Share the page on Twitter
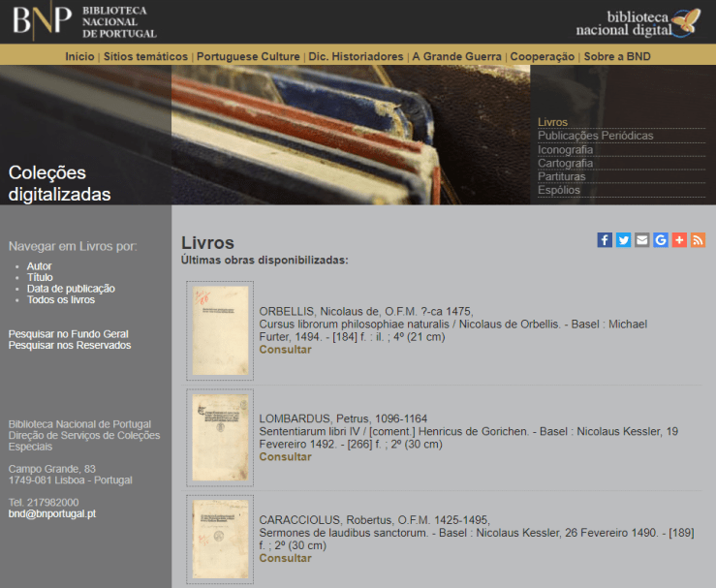 [623, 240]
